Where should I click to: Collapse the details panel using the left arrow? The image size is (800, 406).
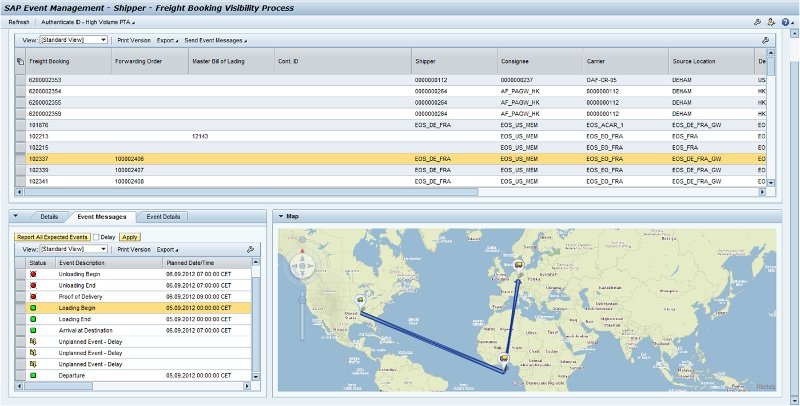click(x=15, y=216)
